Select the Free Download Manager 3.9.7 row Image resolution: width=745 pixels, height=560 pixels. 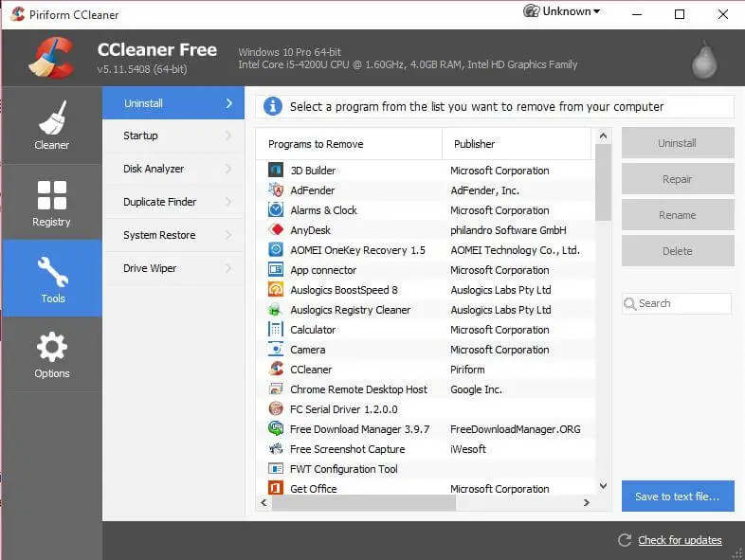pyautogui.click(x=426, y=429)
